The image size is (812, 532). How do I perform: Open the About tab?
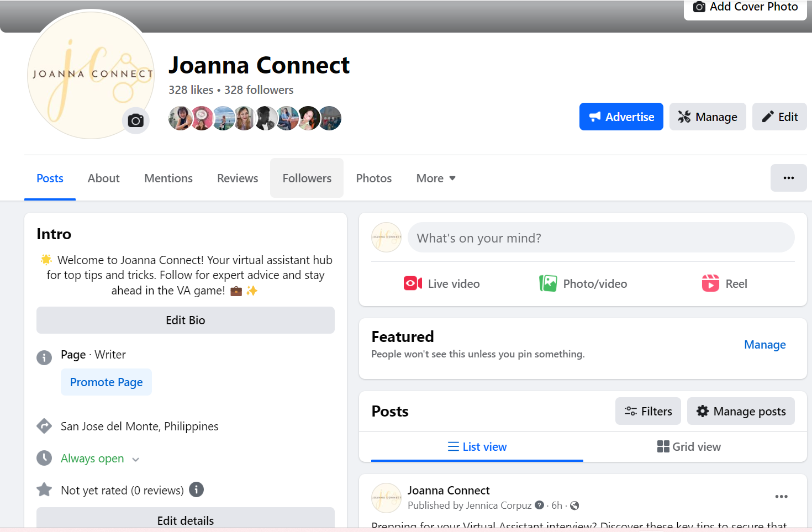click(x=103, y=178)
